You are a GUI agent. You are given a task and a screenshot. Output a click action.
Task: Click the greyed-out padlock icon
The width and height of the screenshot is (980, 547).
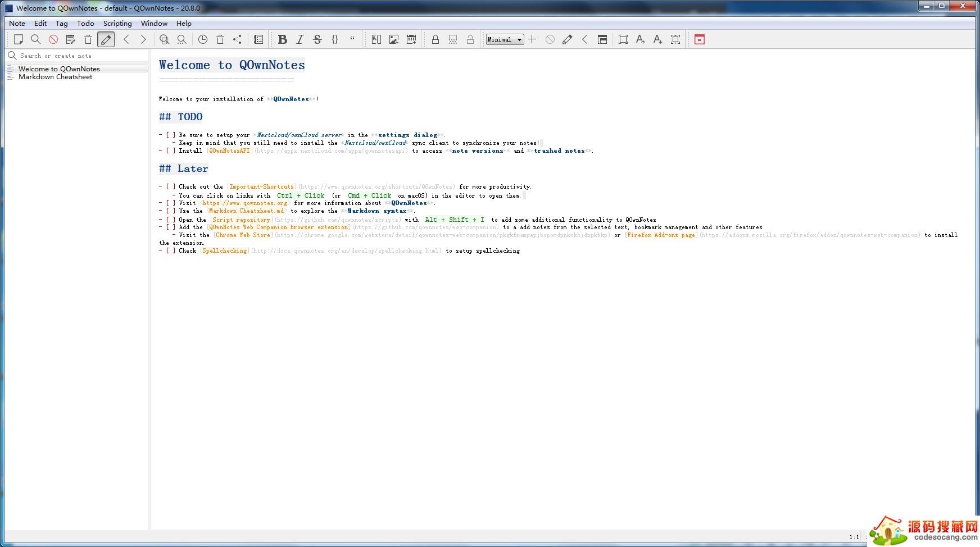[x=470, y=39]
